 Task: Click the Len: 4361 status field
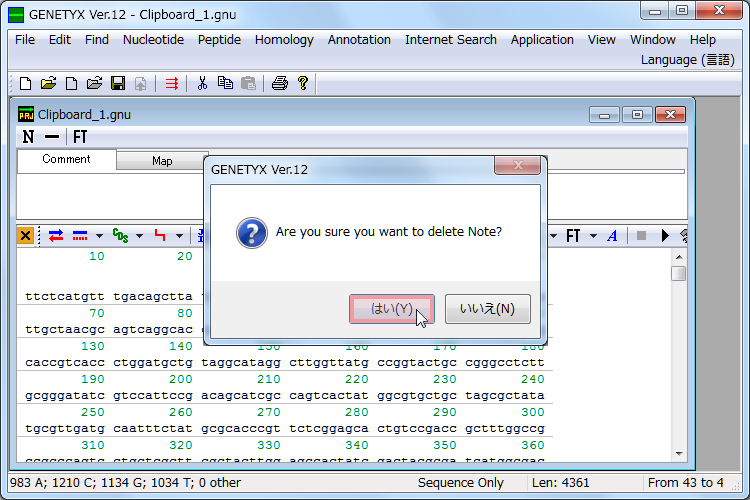pos(561,482)
